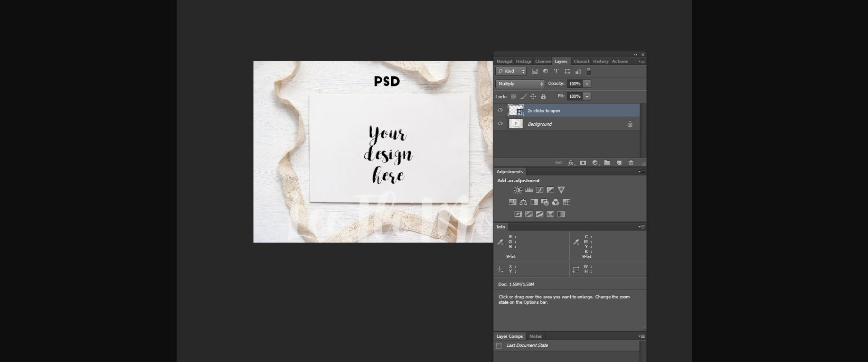Add a Color Lookup adjustment
This screenshot has height=362, width=868.
566,202
